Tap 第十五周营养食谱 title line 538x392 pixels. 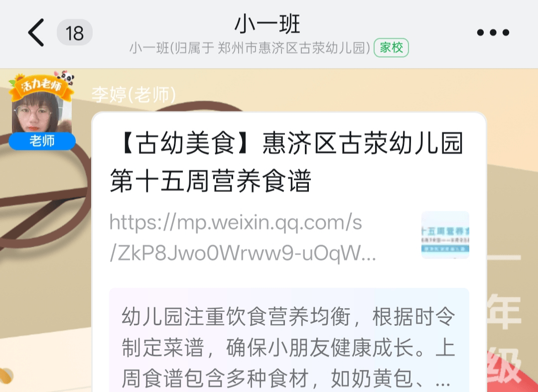[x=210, y=181]
